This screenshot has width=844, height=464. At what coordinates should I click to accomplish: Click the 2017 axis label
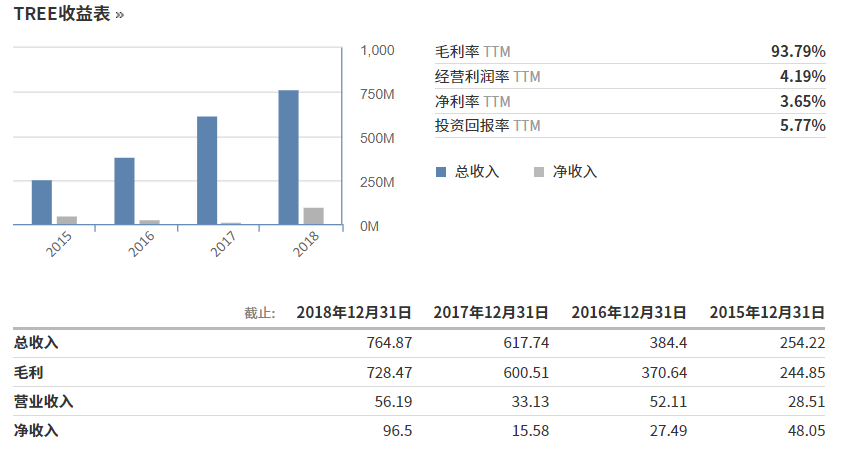click(x=223, y=244)
